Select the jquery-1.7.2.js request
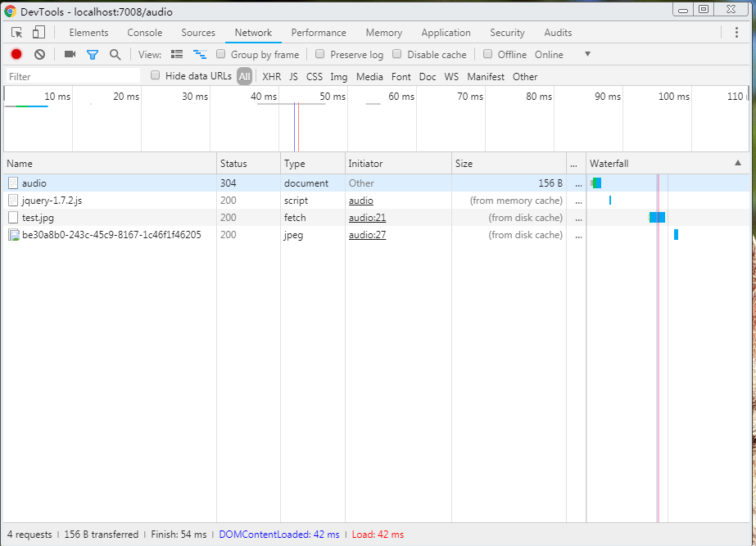756x546 pixels. [x=376, y=201]
